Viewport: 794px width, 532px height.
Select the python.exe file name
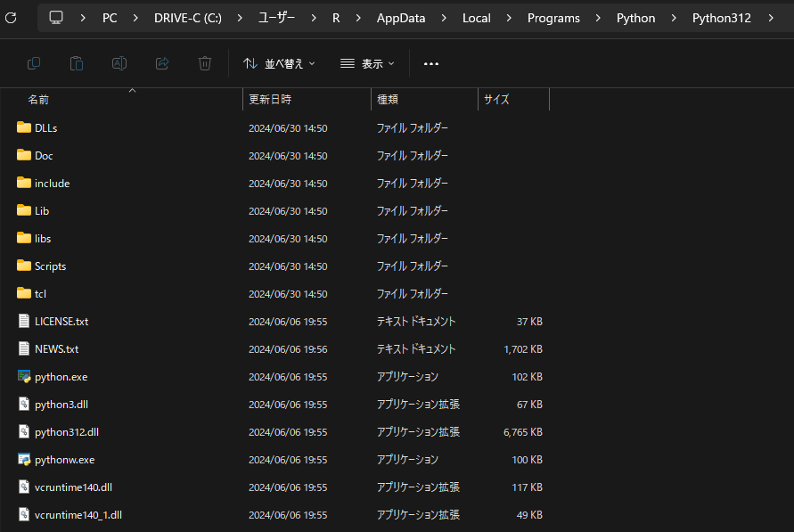click(x=61, y=377)
